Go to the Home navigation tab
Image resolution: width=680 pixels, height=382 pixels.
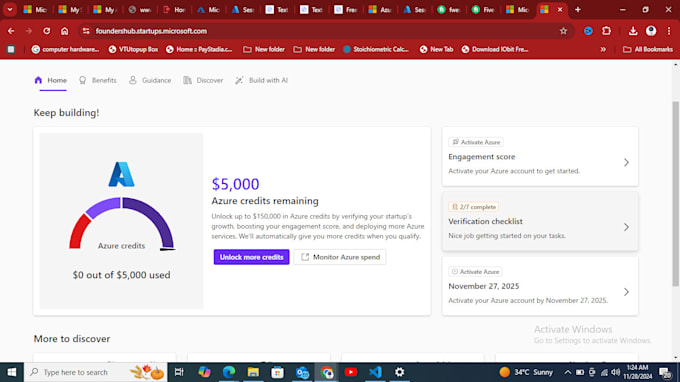[x=51, y=80]
